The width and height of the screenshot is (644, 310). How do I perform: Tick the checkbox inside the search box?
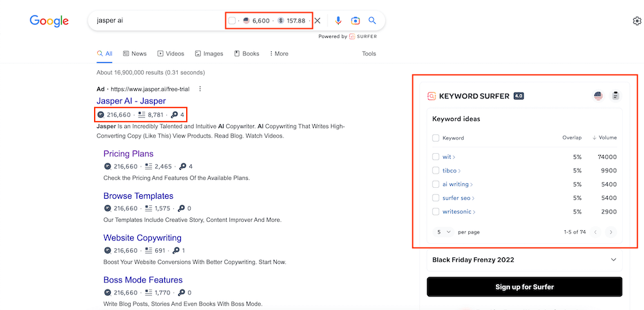pos(232,21)
